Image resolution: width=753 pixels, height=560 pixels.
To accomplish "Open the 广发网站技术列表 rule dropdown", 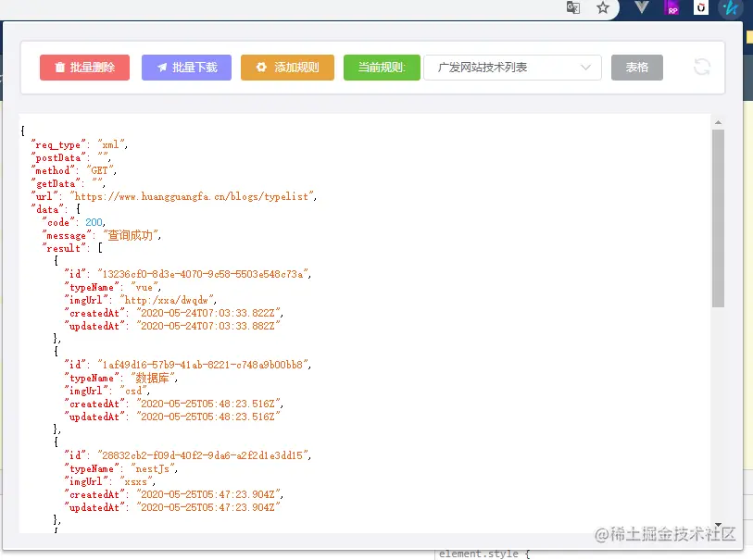I will click(512, 68).
